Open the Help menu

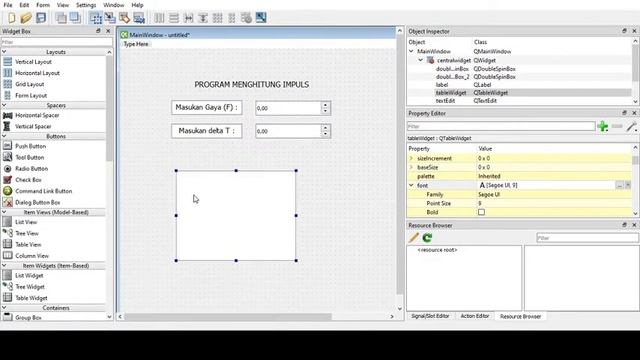(x=137, y=5)
